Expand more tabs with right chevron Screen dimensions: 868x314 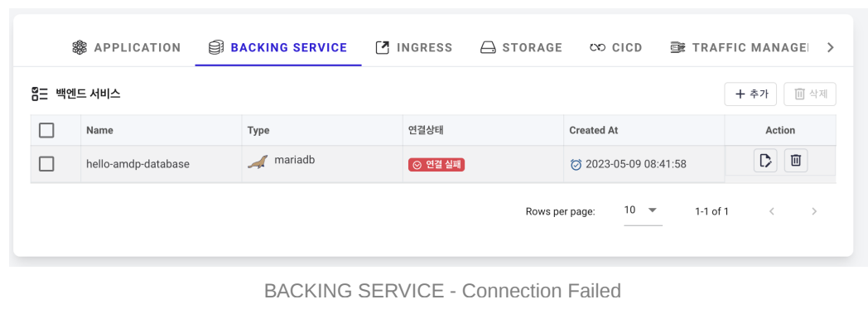830,47
